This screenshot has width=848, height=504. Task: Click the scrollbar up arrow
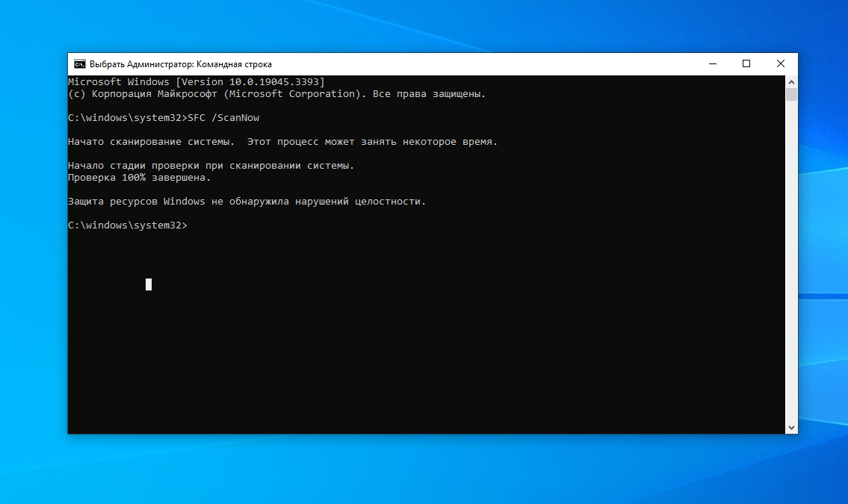coord(791,82)
